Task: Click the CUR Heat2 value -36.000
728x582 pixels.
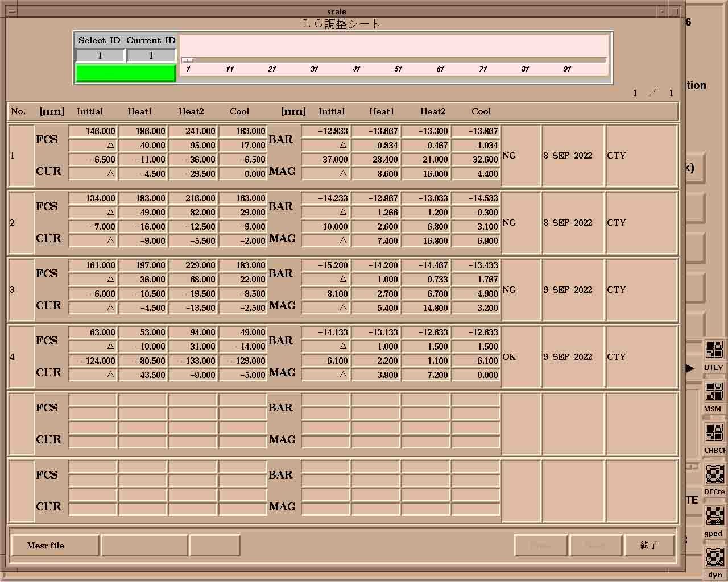Action: tap(193, 160)
